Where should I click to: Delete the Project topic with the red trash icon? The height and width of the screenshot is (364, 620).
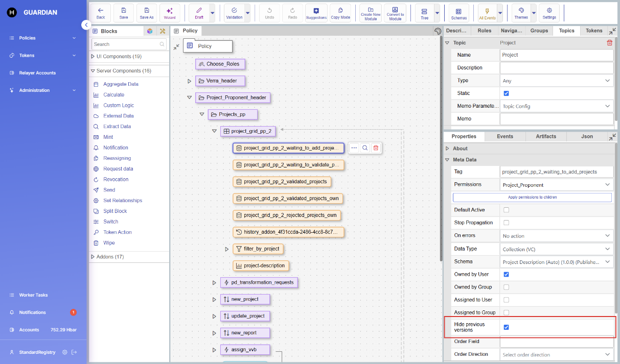[609, 43]
